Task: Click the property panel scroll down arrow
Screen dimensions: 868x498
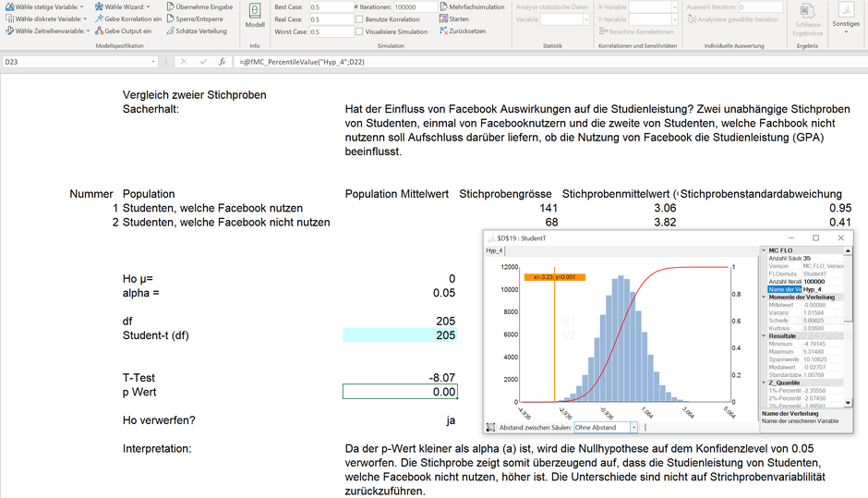Action: pyautogui.click(x=848, y=403)
